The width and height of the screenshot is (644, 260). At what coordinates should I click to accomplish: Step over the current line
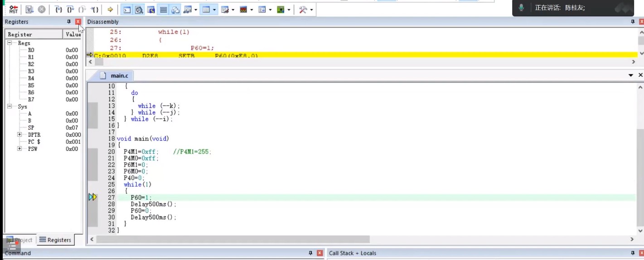[x=70, y=9]
